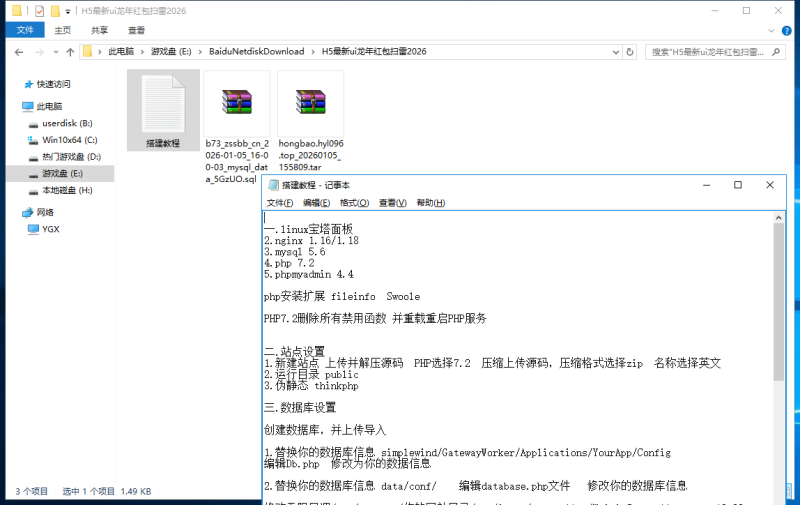800x505 pixels.
Task: Click the '4.php 7.2' line
Action: [x=289, y=263]
